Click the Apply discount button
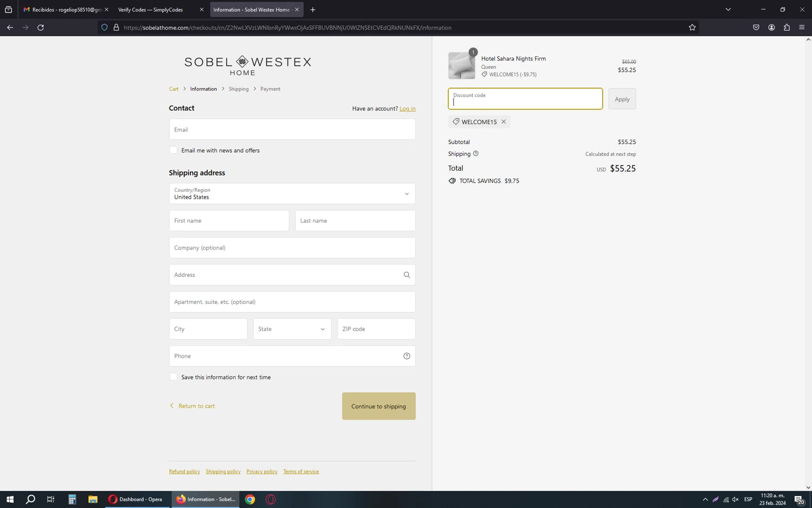812x508 pixels. (622, 99)
